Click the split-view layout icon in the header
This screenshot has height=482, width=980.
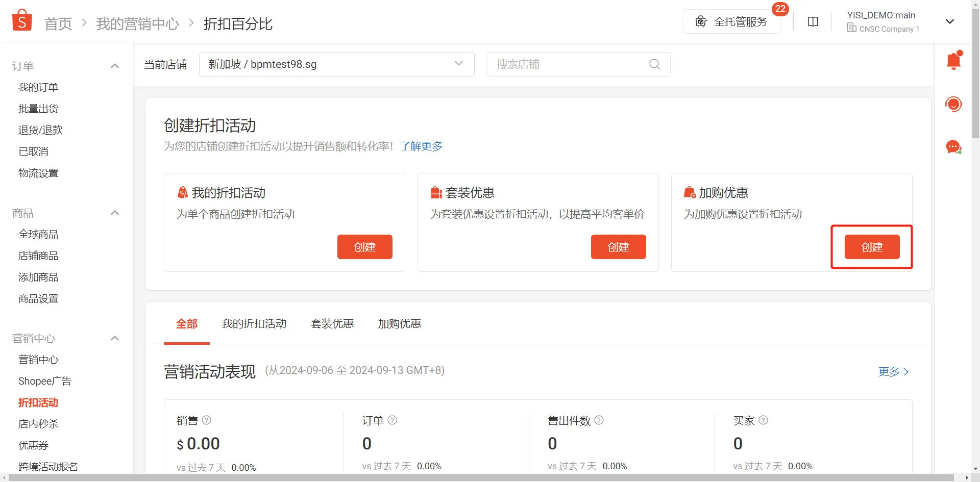813,21
